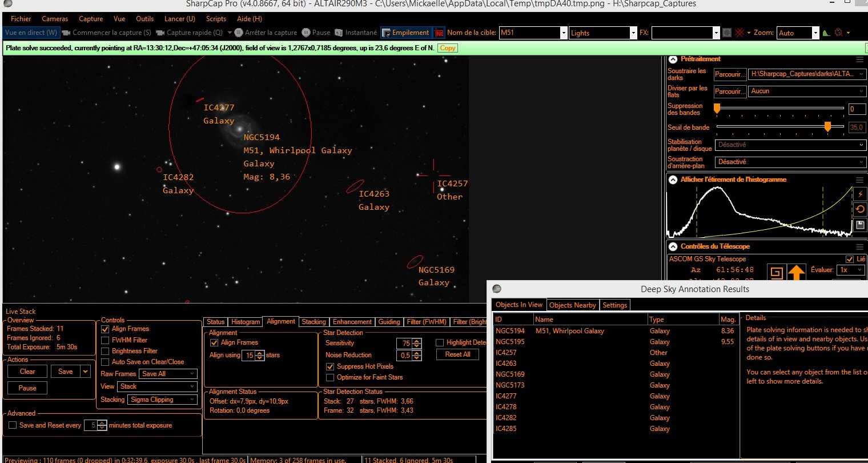Screen dimensions: 868x463
Task: Open the Outils menu
Action: click(x=145, y=19)
